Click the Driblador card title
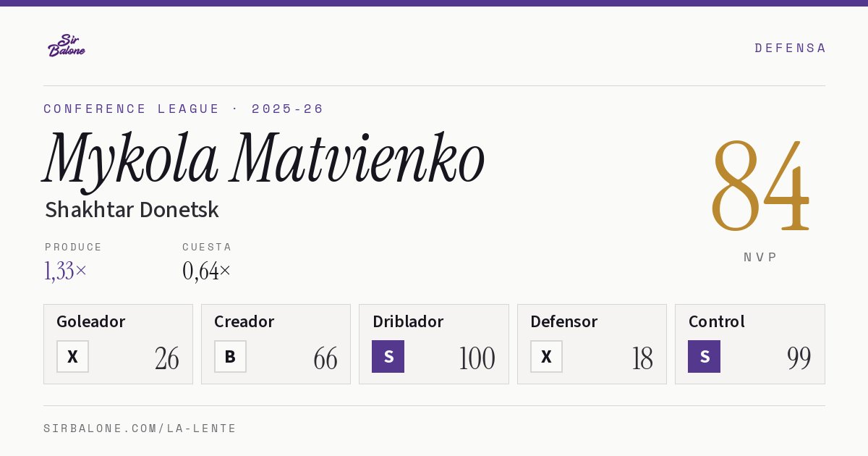This screenshot has height=456, width=868. click(408, 321)
